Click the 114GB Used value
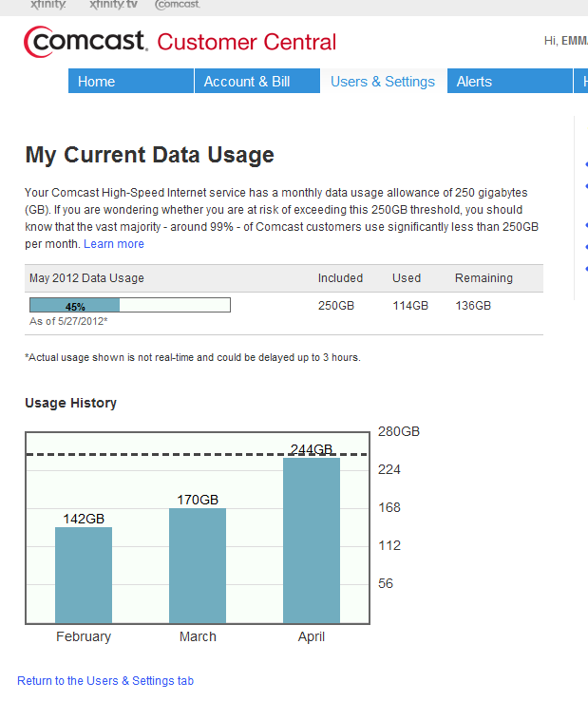Screen dimensions: 588x701 pos(410,306)
